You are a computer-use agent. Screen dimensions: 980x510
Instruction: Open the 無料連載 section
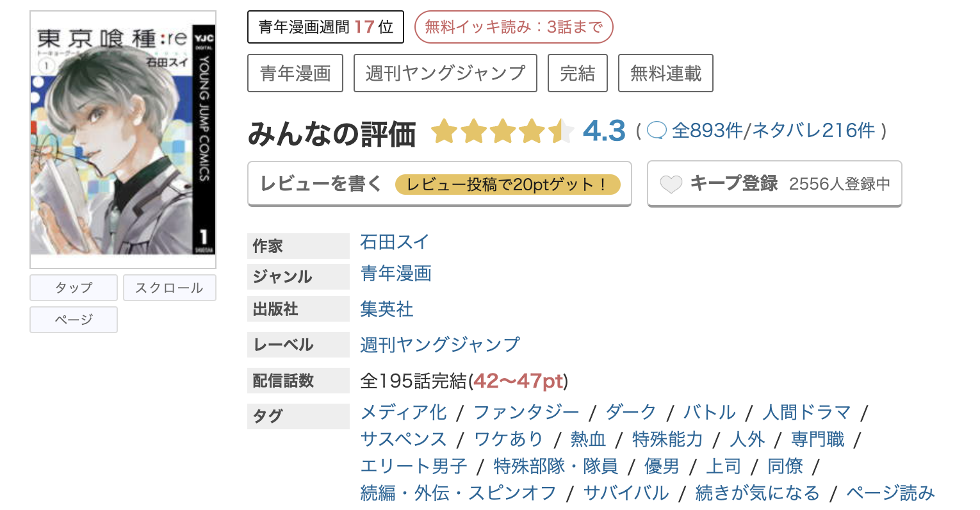[x=665, y=73]
